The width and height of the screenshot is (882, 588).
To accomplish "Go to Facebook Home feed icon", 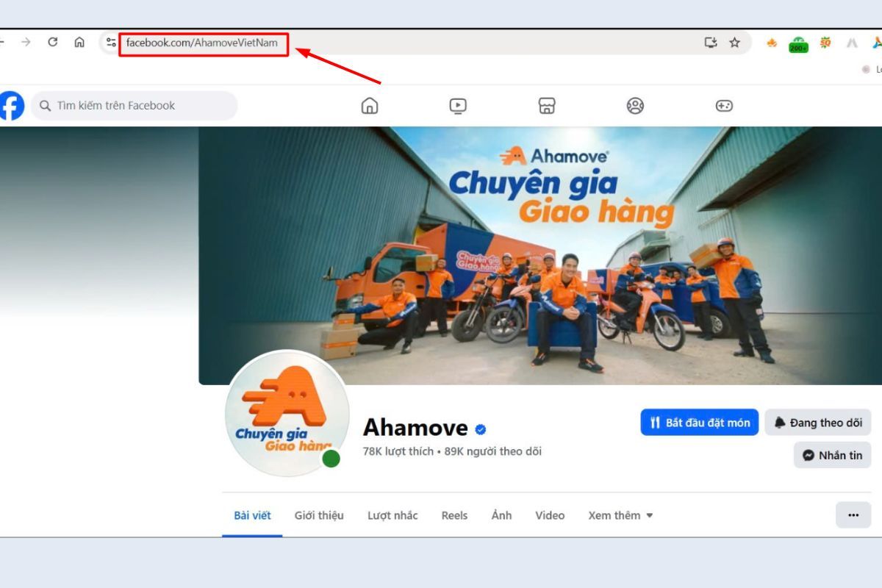I will (370, 106).
